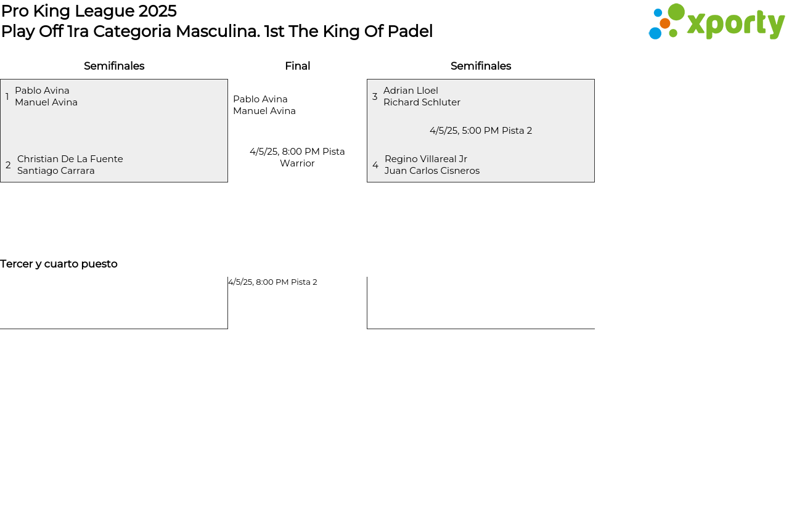Click the left Semifinales column header
Image resolution: width=789 pixels, height=532 pixels.
click(114, 66)
